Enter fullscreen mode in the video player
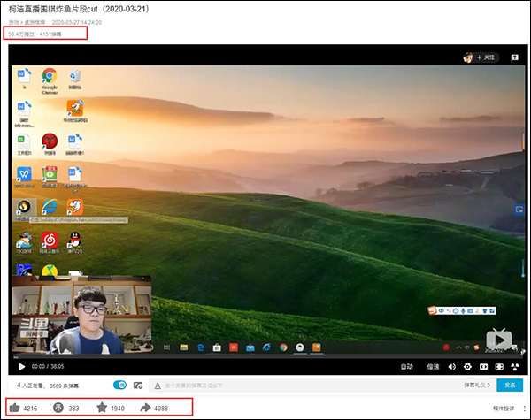 pos(514,366)
